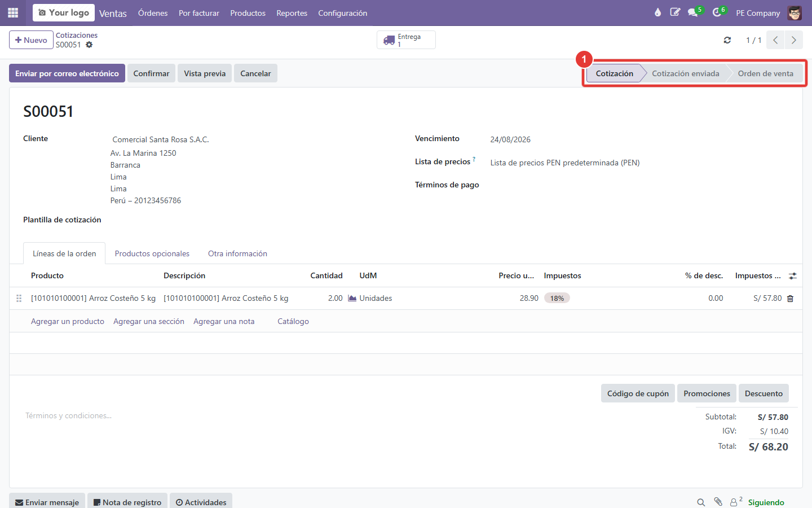Select the Cotización status stage
812x508 pixels.
(x=615, y=73)
